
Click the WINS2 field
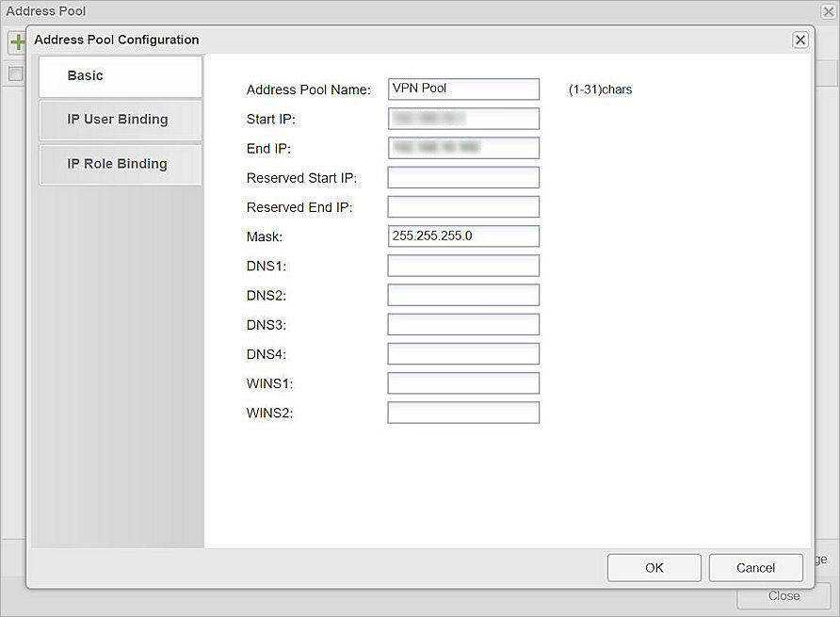[x=463, y=413]
